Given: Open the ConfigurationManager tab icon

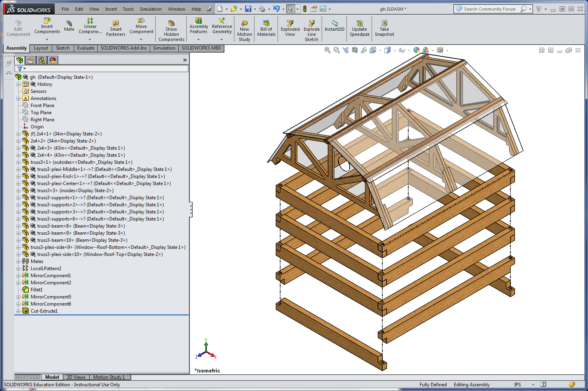Looking at the screenshot, I should [x=42, y=60].
